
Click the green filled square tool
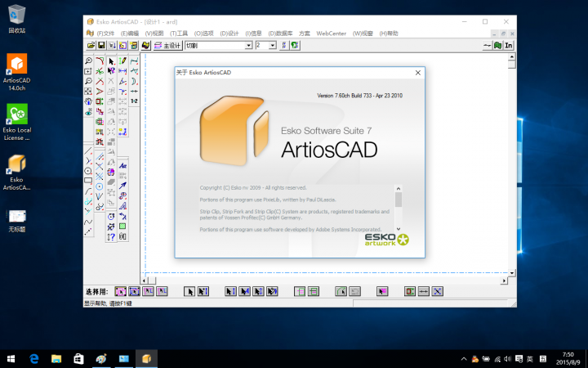coord(122,227)
